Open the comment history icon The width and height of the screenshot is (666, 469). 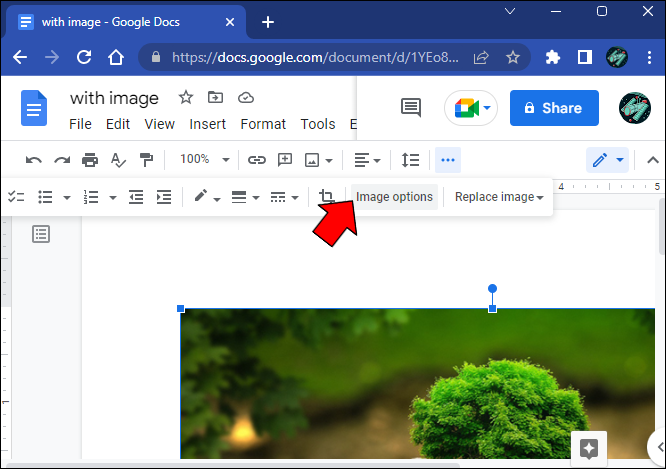coord(411,107)
